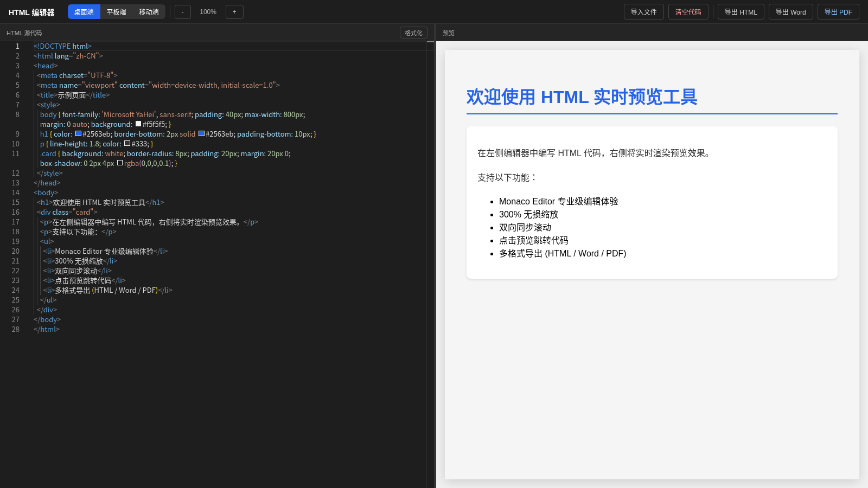Click the h1 欢迎使用 code line
868x488 pixels.
coord(100,202)
